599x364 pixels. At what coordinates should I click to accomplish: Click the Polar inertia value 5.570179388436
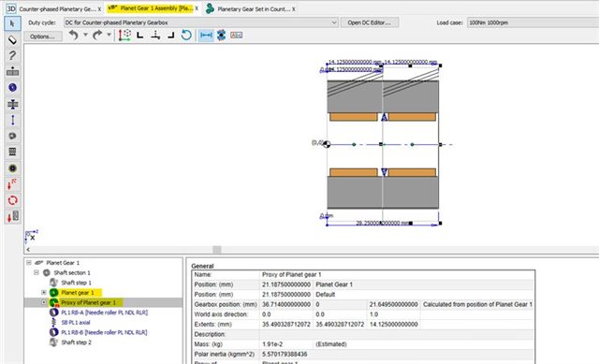pos(285,354)
